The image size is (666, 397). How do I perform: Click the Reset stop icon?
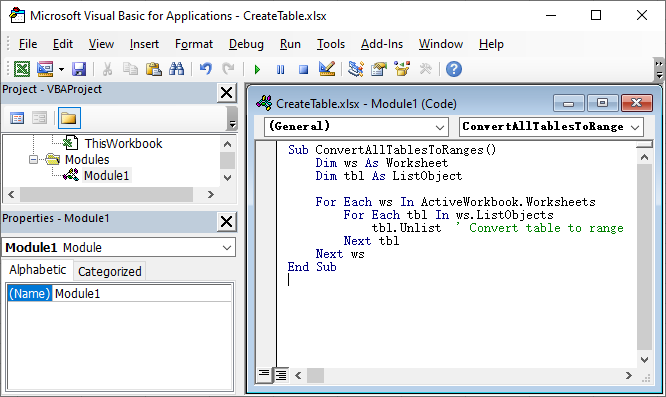click(303, 69)
